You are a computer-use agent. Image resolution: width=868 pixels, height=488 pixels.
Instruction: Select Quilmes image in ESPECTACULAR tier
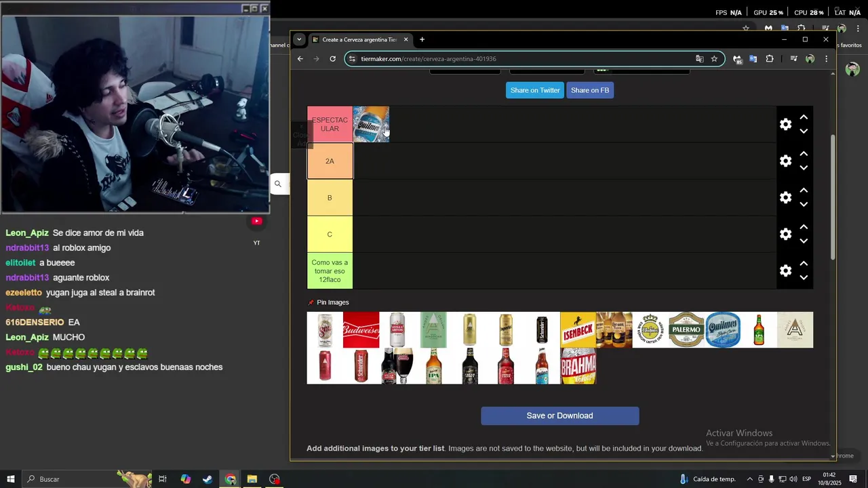click(371, 125)
